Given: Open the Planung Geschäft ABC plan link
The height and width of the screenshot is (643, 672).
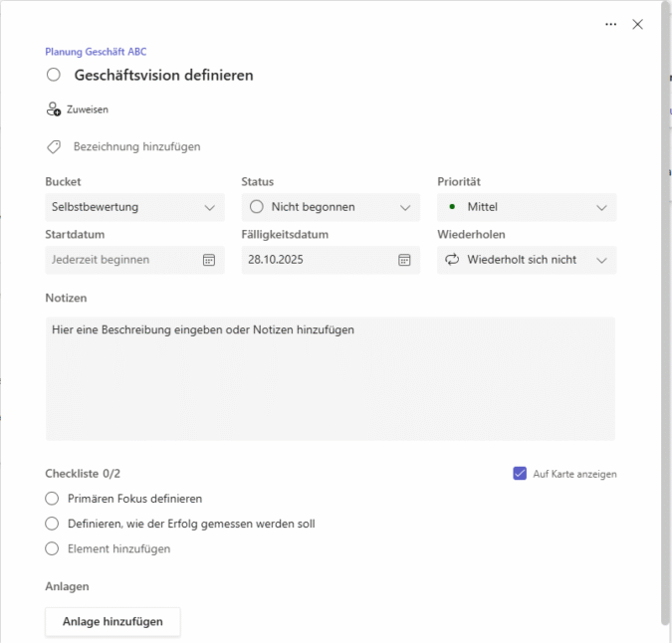Looking at the screenshot, I should 96,52.
